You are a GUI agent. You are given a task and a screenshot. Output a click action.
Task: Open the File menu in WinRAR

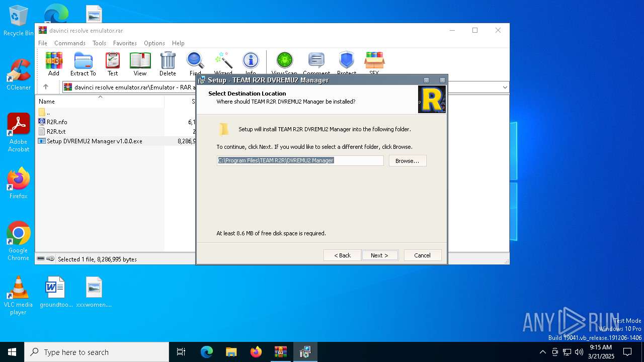point(43,43)
